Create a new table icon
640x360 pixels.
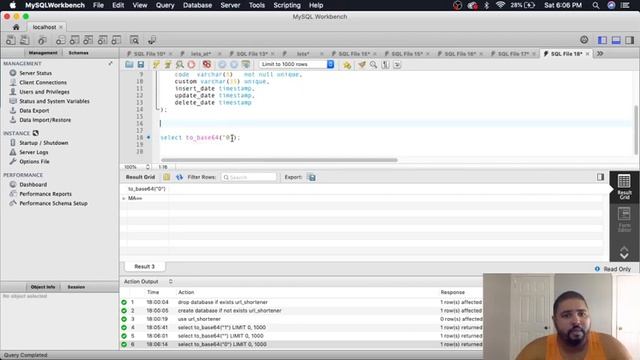74,40
